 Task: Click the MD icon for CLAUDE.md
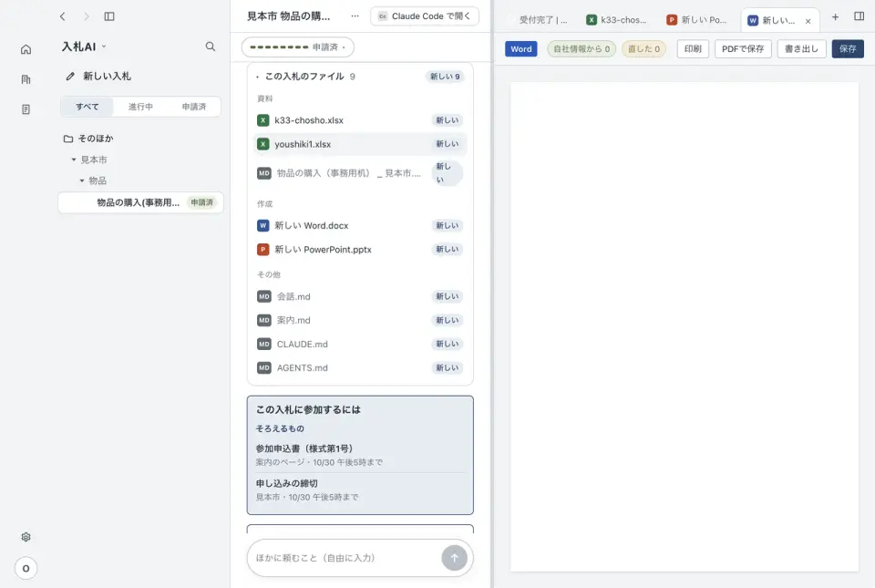[x=264, y=345]
